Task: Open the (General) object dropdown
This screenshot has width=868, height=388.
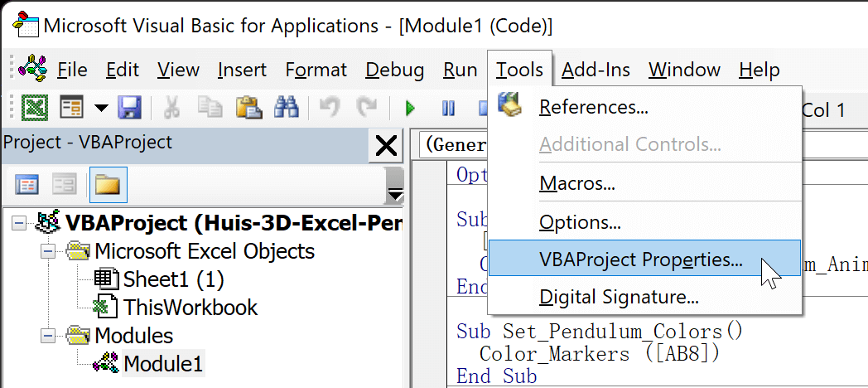Action: coord(453,145)
